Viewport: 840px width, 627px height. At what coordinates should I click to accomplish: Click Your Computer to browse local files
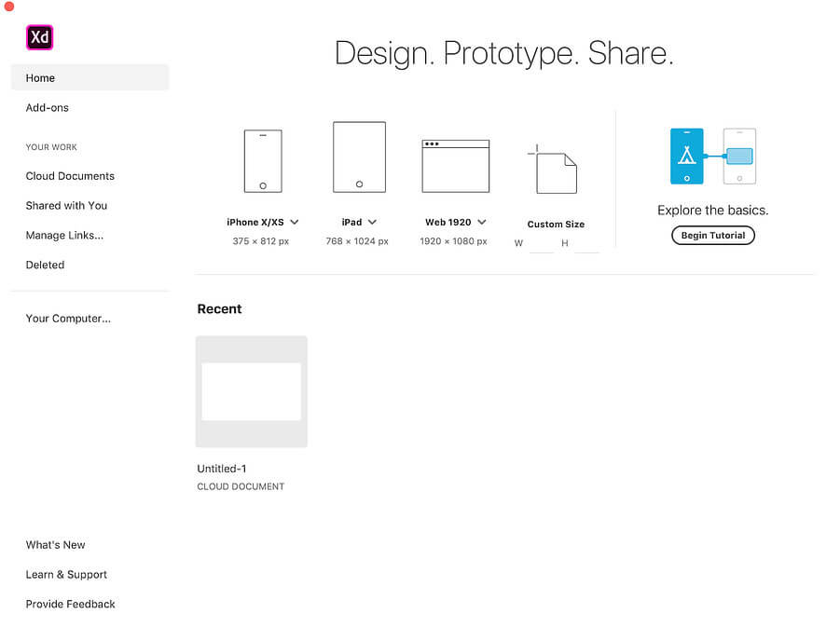tap(68, 318)
